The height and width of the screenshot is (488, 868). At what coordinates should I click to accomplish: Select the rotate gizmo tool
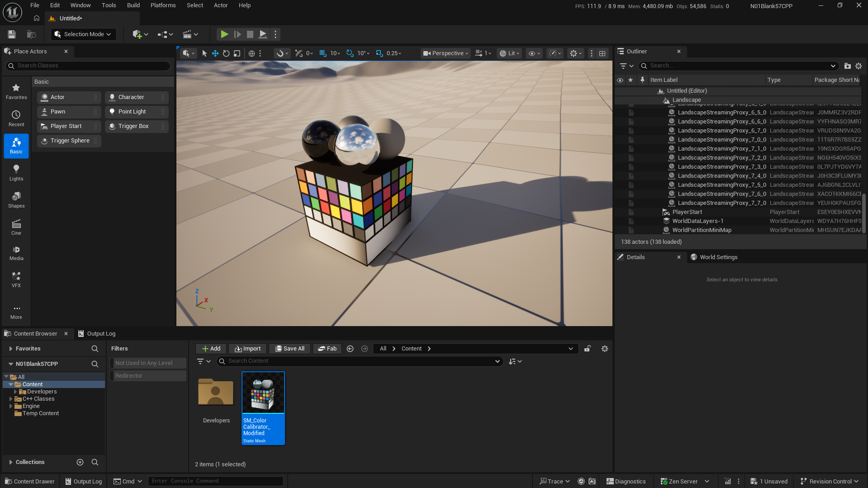pyautogui.click(x=226, y=53)
